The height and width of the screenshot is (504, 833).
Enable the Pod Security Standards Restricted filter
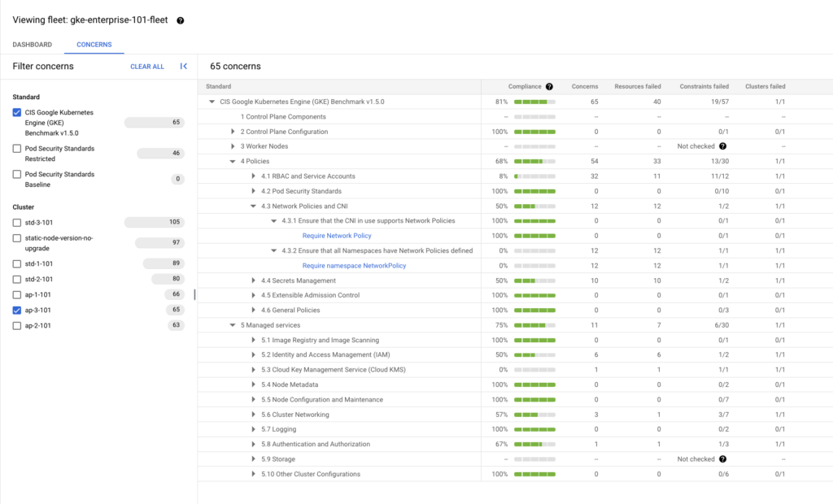[x=17, y=149]
